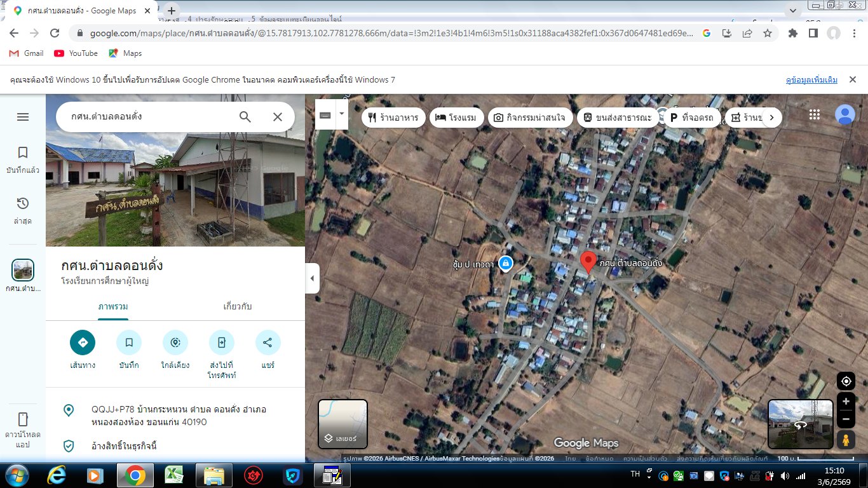Click the ดูข้อมูลเพิ่มเติม link
The height and width of the screenshot is (488, 868).
click(811, 80)
